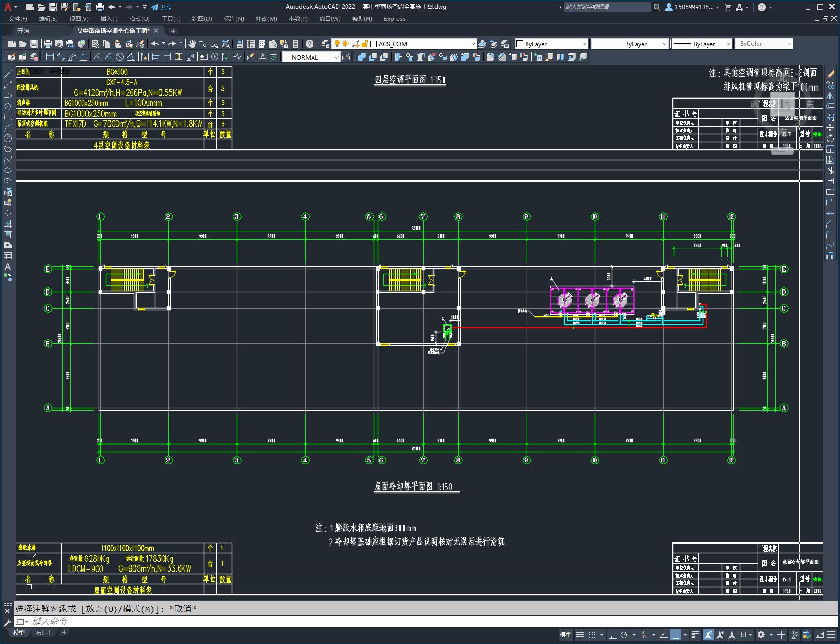Open the Help question mark in standard toolbar
The image size is (840, 644).
[x=309, y=44]
